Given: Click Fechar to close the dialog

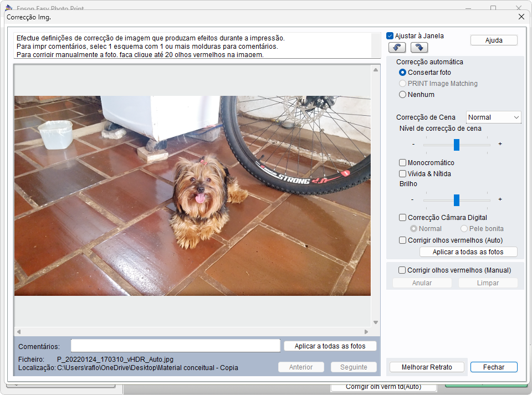Looking at the screenshot, I should point(494,367).
